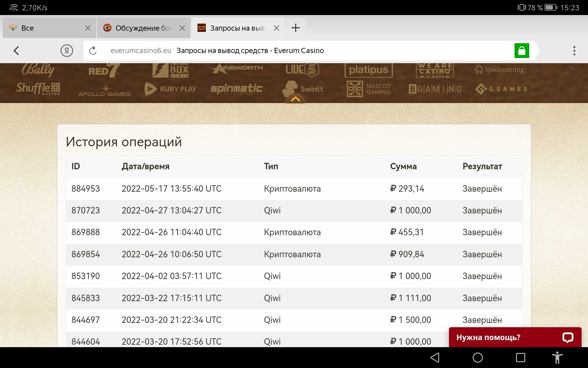
Task: Reload the page with refresh icon
Action: click(93, 51)
